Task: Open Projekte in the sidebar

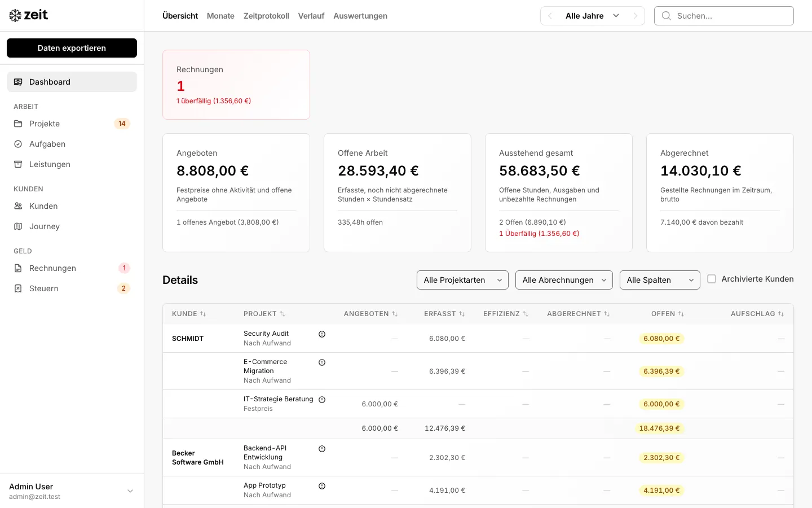Action: (72, 124)
